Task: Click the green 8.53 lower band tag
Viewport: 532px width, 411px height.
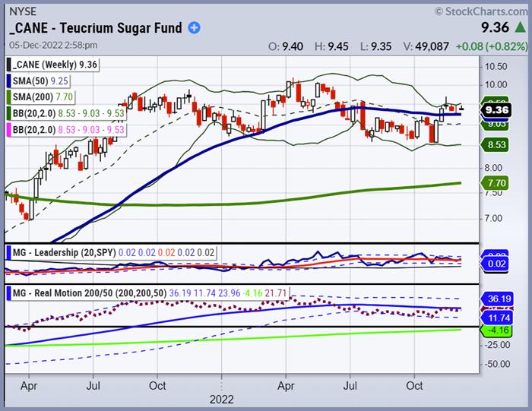Action: click(499, 144)
